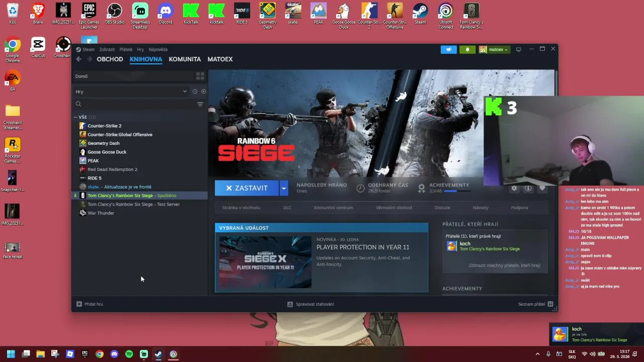Open Nápověda menu
Viewport: 644px width, 362px height.
pos(158,49)
